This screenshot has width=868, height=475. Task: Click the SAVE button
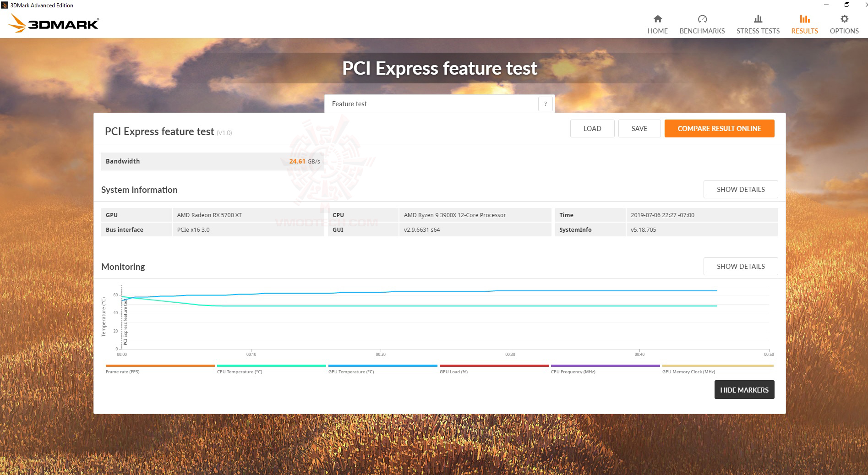tap(639, 129)
